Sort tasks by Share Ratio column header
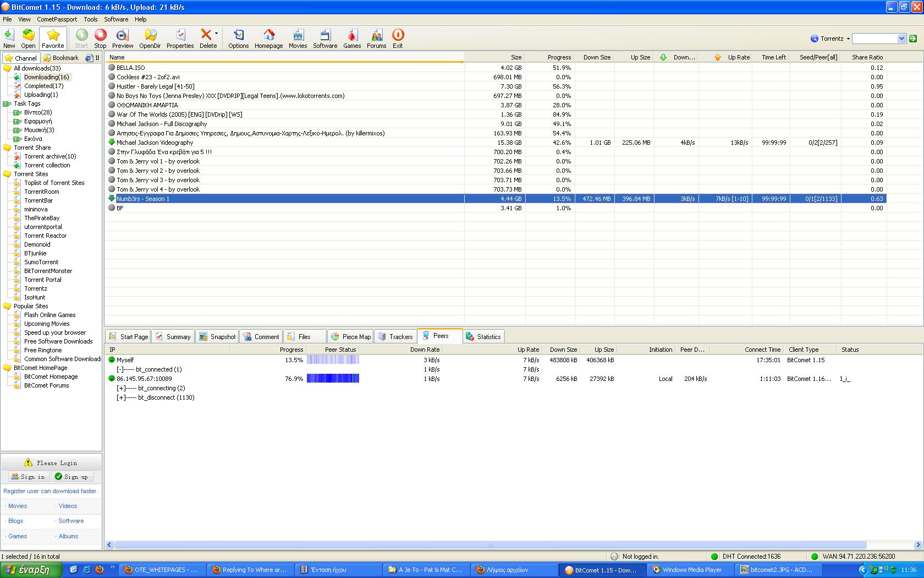Screen dimensions: 924x578 point(864,57)
